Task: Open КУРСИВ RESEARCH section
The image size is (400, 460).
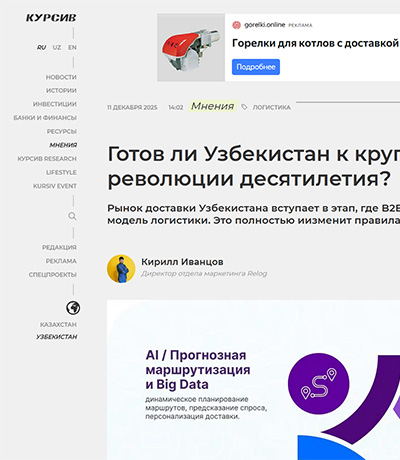Action: [x=47, y=159]
